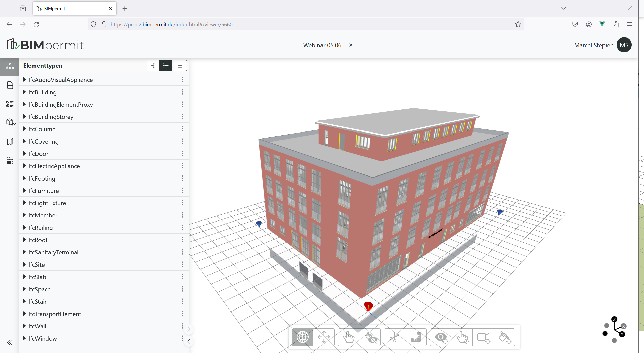Reset selection with hand refresh icon
The width and height of the screenshot is (644, 353).
tap(462, 337)
